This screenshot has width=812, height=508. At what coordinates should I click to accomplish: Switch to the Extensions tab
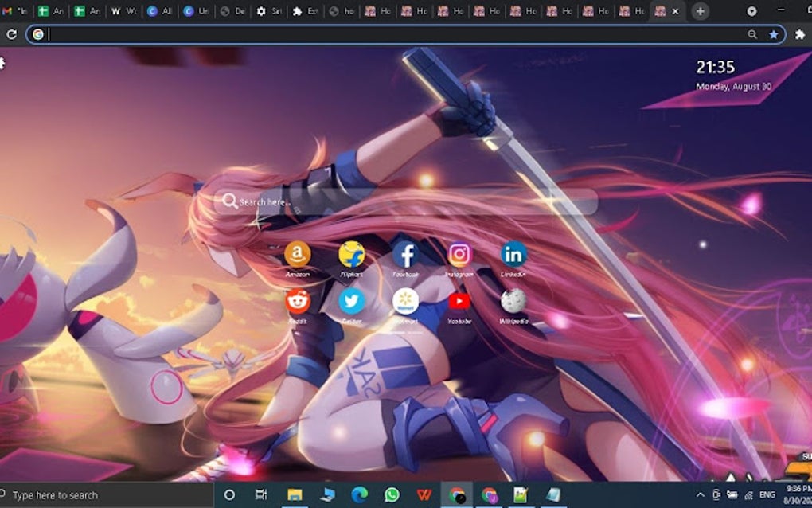pyautogui.click(x=304, y=11)
